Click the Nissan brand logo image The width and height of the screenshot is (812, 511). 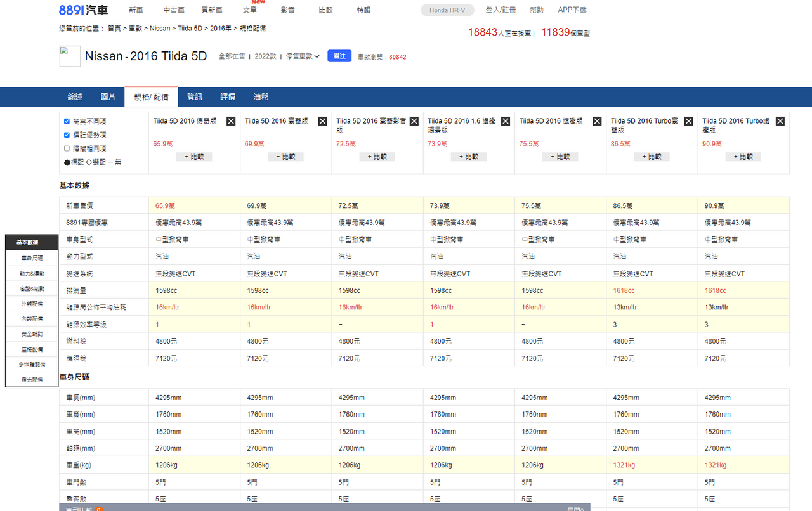click(x=70, y=56)
